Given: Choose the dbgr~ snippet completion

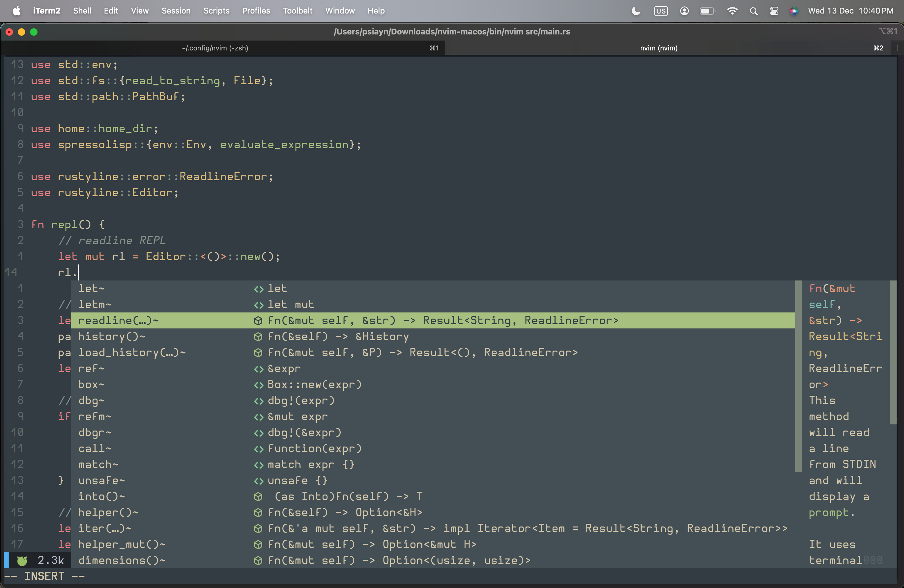Looking at the screenshot, I should pyautogui.click(x=433, y=432).
